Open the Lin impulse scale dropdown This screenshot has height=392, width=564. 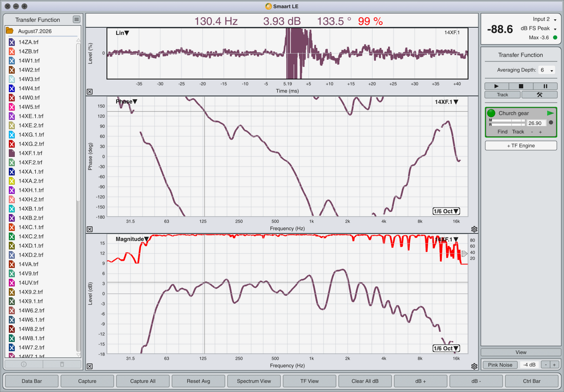pyautogui.click(x=122, y=33)
